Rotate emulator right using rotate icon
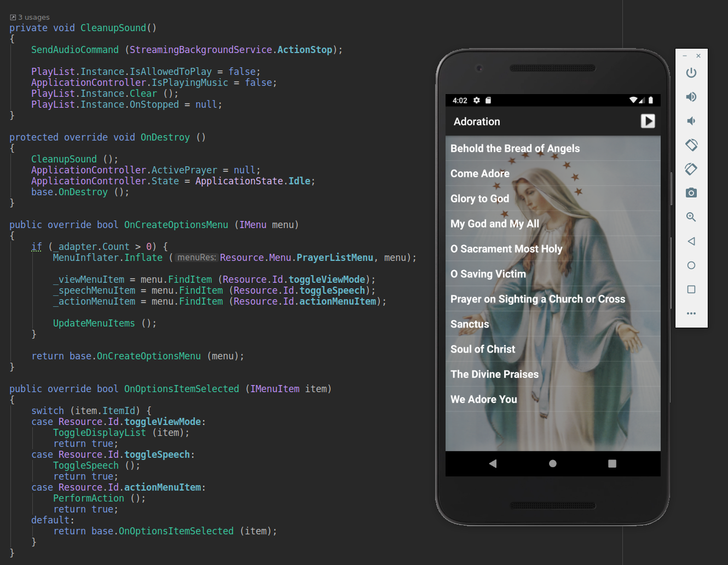This screenshot has height=565, width=728. pyautogui.click(x=691, y=169)
